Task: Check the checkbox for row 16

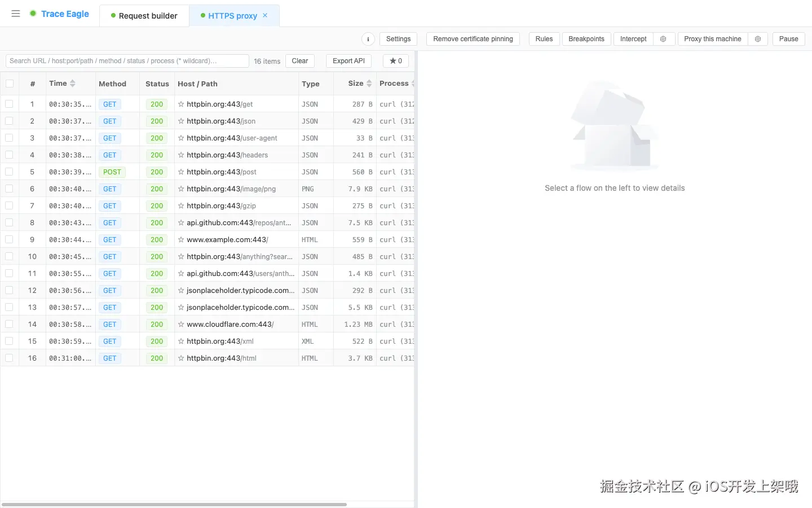Action: coord(10,358)
